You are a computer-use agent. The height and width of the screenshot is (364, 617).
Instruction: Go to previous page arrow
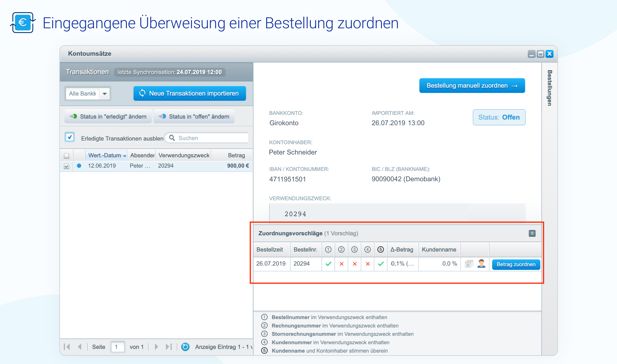pos(80,347)
